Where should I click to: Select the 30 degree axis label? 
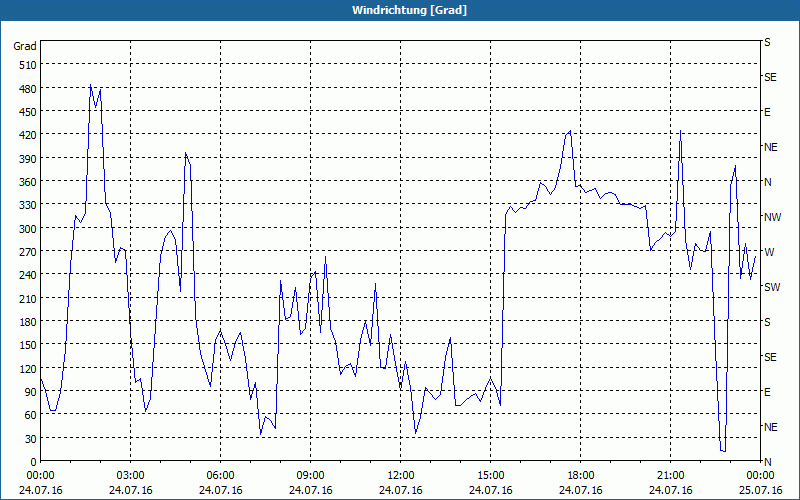pyautogui.click(x=31, y=439)
